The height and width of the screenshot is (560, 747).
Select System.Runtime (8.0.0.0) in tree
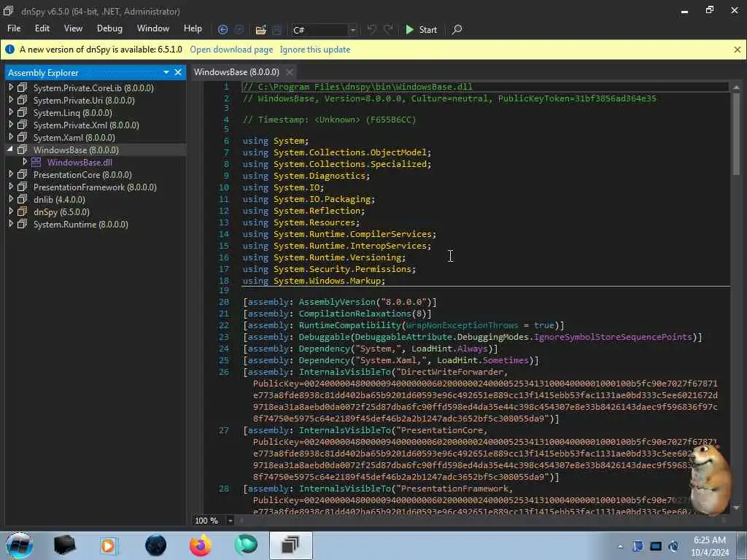tap(80, 225)
